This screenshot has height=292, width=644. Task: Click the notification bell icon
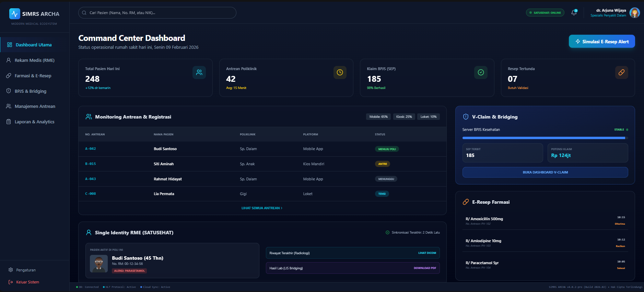[x=574, y=13]
